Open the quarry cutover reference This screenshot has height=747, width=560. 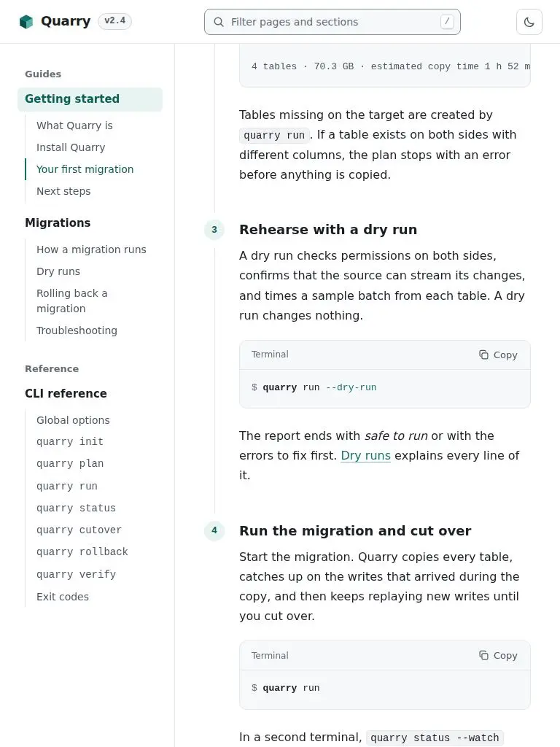tap(79, 530)
